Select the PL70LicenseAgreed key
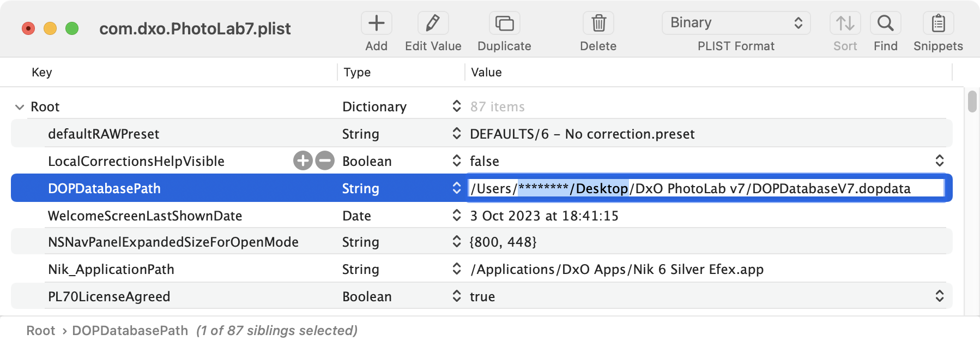This screenshot has width=980, height=346. (109, 296)
